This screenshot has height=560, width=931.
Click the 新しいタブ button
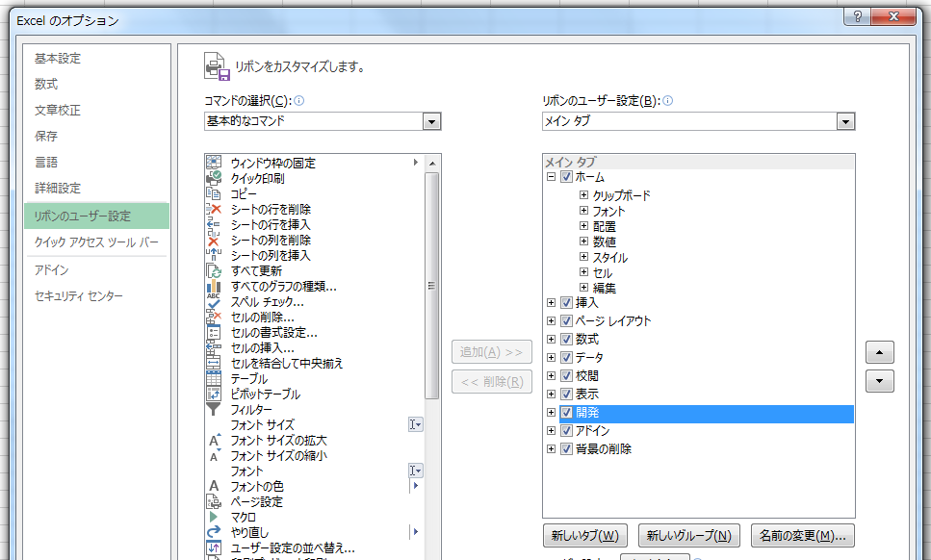coord(584,536)
